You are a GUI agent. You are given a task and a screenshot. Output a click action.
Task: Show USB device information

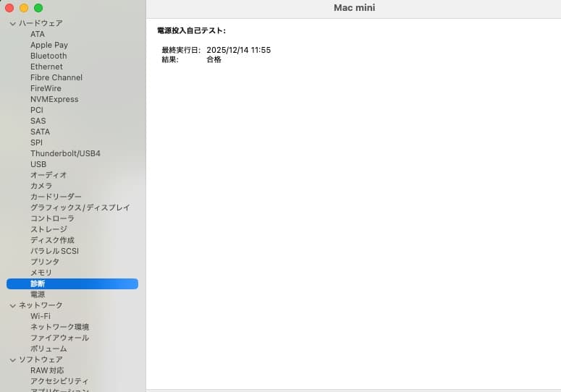pyautogui.click(x=38, y=164)
